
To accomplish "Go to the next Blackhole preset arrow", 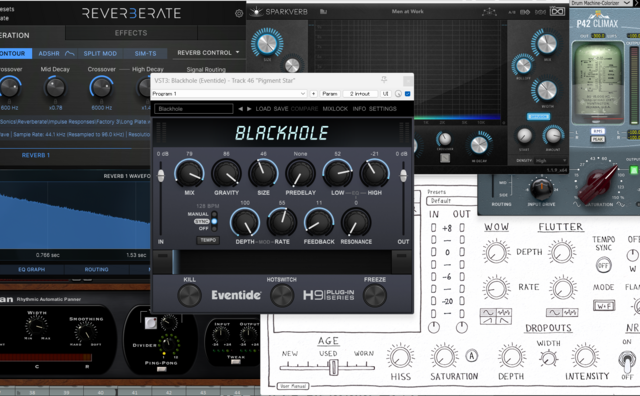I will (x=249, y=109).
